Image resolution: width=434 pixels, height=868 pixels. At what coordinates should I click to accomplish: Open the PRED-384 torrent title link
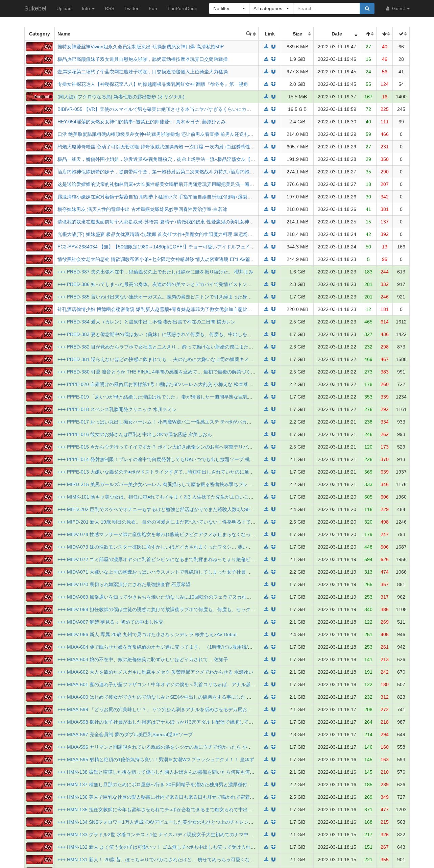click(x=146, y=322)
